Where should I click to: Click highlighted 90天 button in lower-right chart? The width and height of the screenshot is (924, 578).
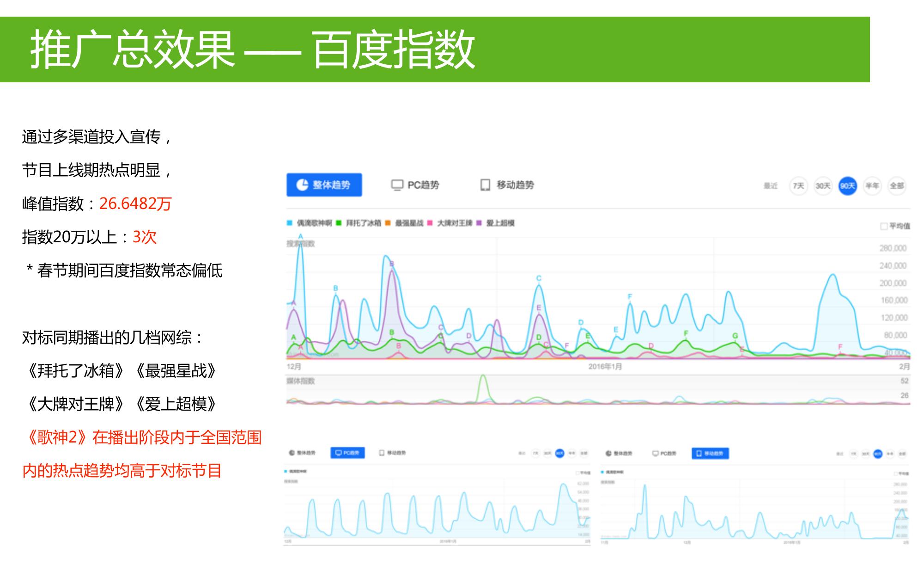tap(877, 454)
